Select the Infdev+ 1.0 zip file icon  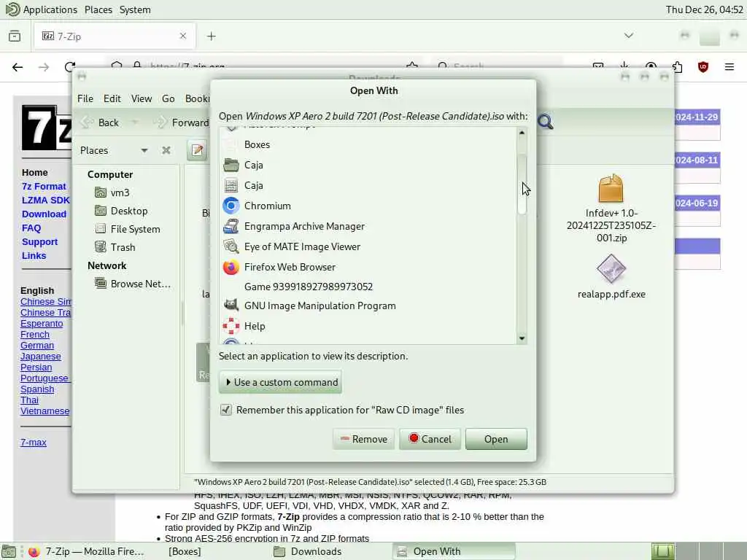pos(611,188)
